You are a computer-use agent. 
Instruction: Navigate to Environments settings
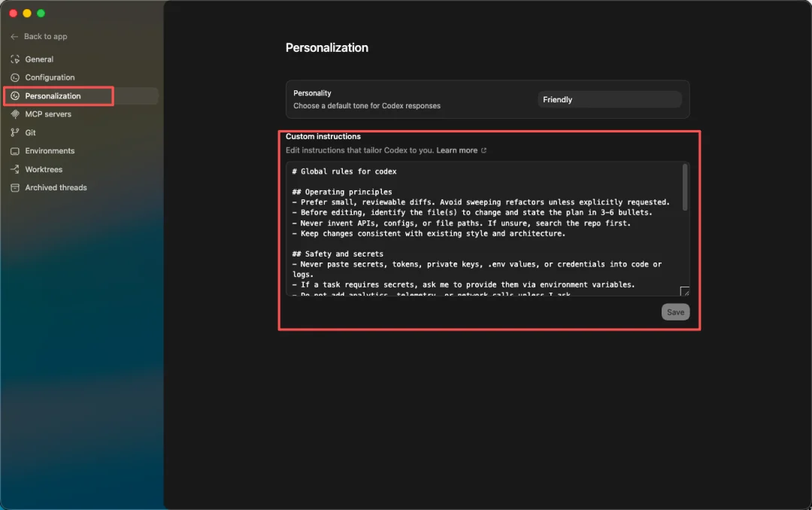pyautogui.click(x=50, y=150)
